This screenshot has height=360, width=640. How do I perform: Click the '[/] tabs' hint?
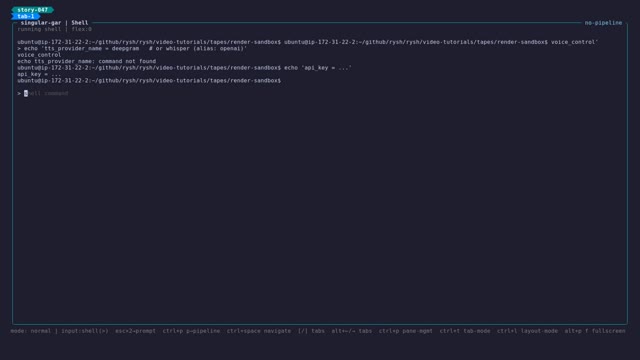point(311,331)
